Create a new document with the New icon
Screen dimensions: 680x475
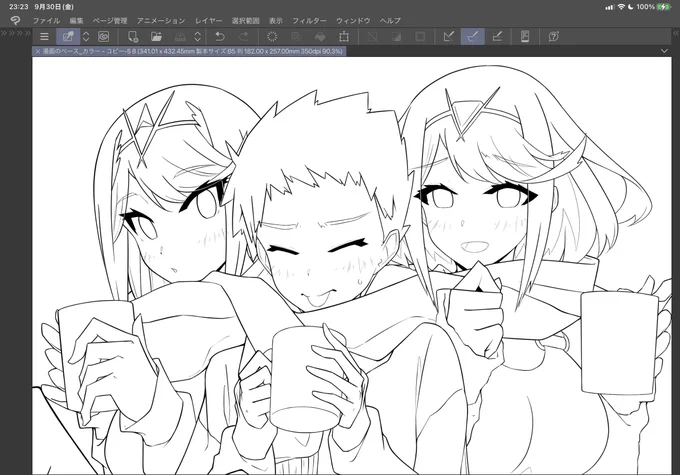click(x=133, y=37)
